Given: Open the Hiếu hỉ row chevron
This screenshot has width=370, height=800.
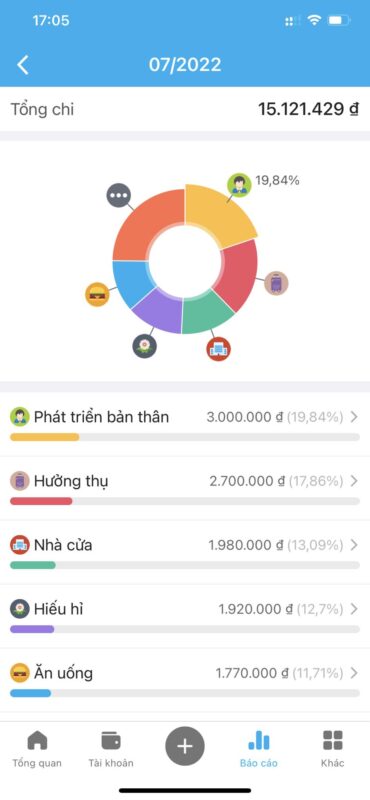Looking at the screenshot, I should 354,609.
